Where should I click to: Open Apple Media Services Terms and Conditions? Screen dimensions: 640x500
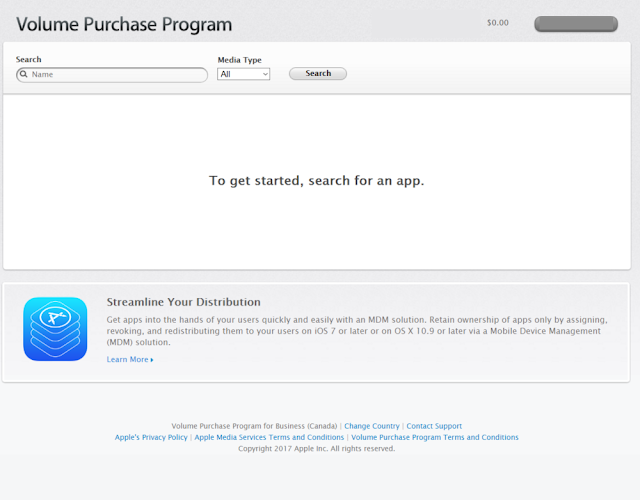coord(269,437)
